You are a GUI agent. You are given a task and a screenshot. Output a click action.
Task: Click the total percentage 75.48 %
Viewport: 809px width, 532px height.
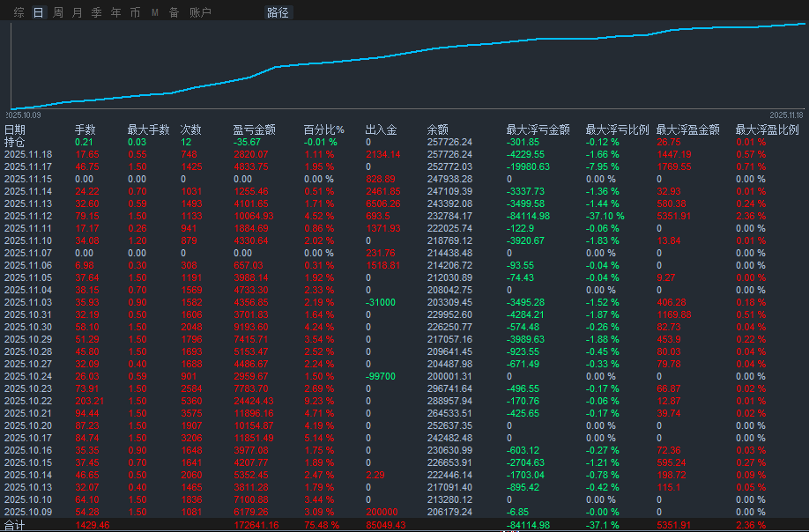click(x=321, y=525)
